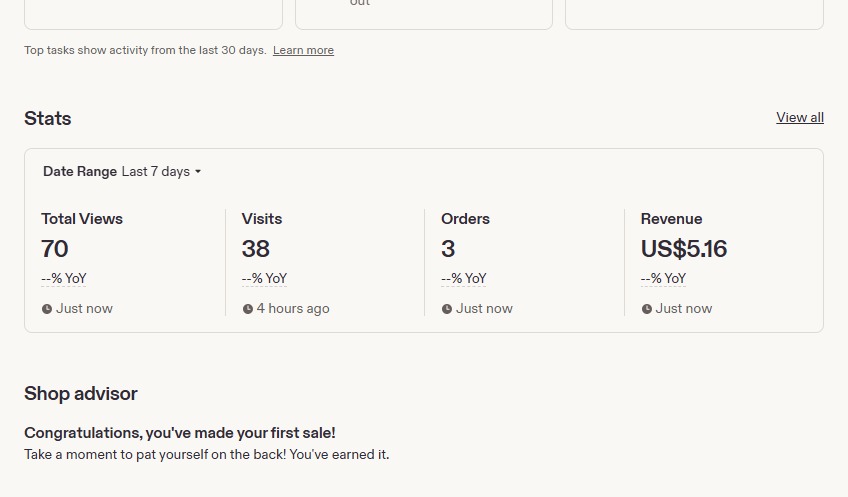The image size is (848, 497).
Task: Click --% YoY under Total Views
Action: pyautogui.click(x=64, y=279)
